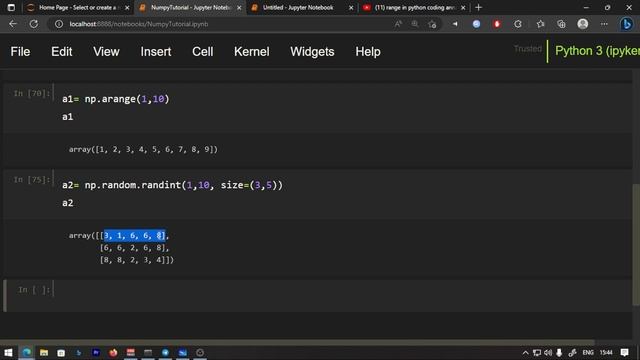Go back to the previous page
This screenshot has width=640, height=360.
tap(13, 24)
